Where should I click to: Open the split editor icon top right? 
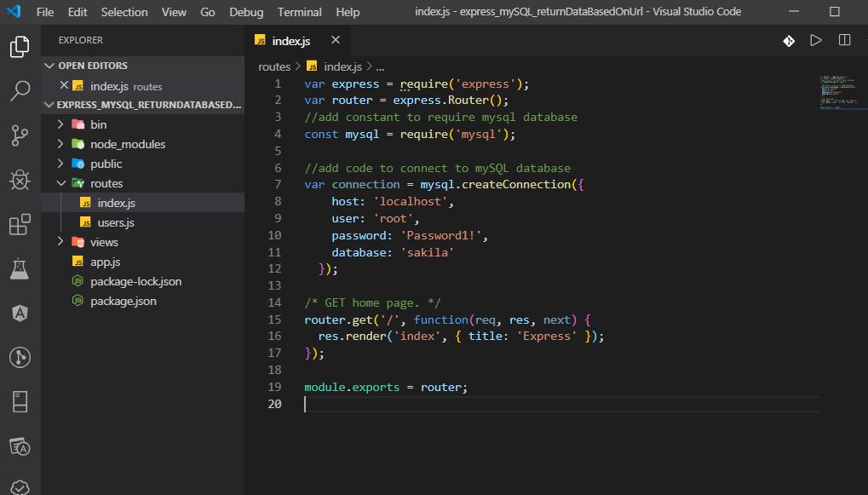pyautogui.click(x=843, y=39)
